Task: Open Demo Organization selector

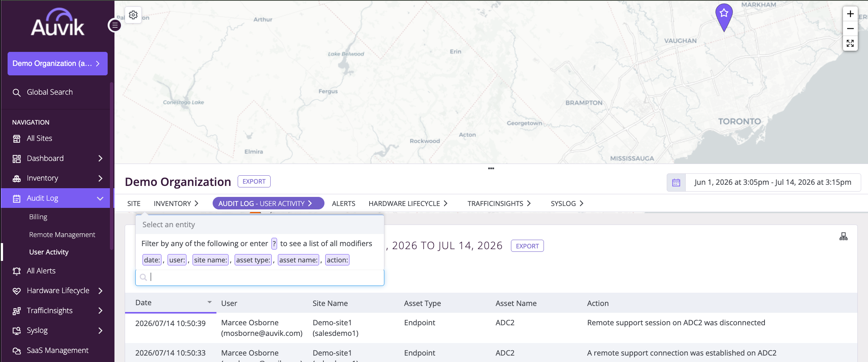Action: [58, 64]
